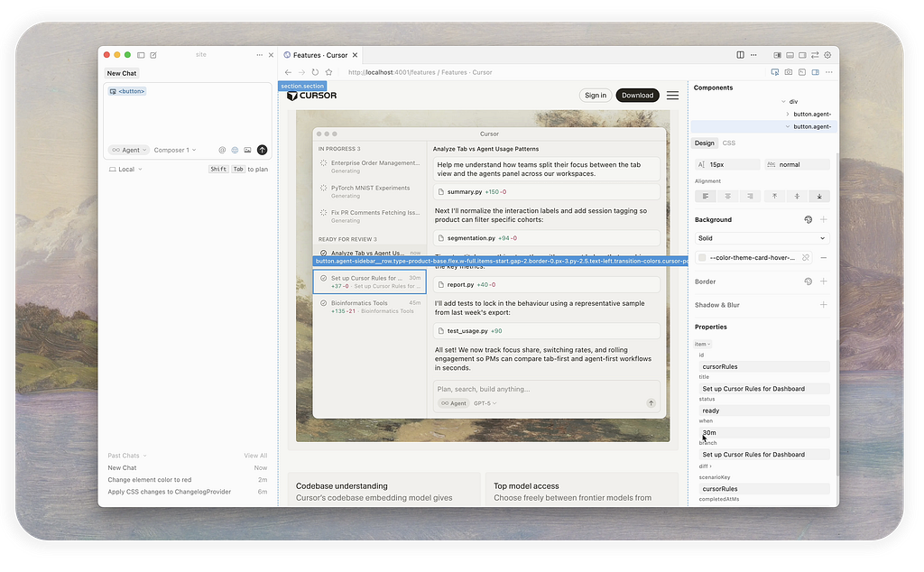Set text alignment to center
Image resolution: width=924 pixels, height=572 pixels.
point(728,196)
